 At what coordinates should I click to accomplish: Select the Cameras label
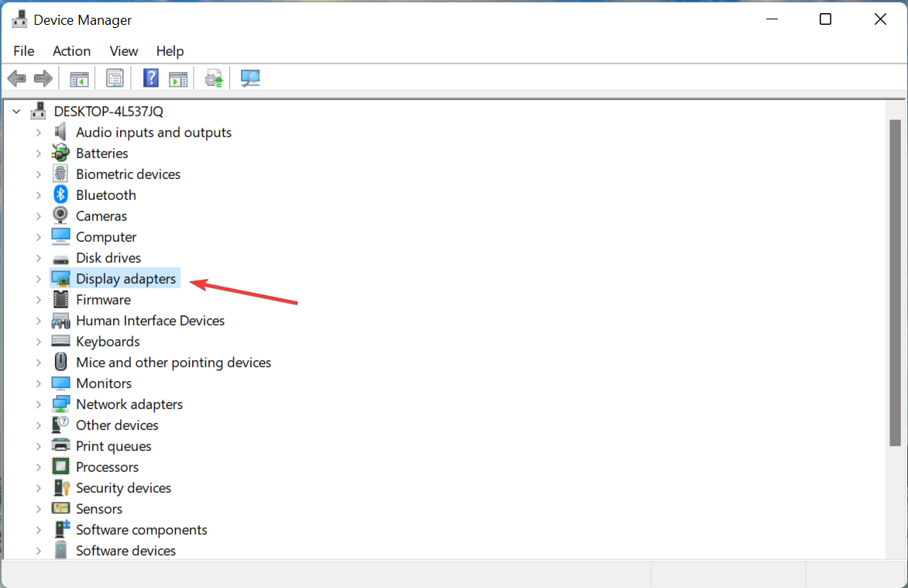point(101,216)
